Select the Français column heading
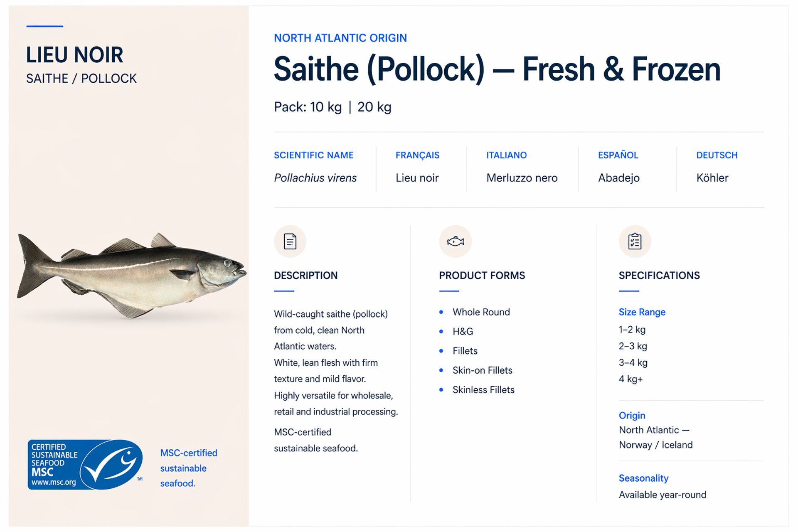The height and width of the screenshot is (532, 798). [417, 155]
